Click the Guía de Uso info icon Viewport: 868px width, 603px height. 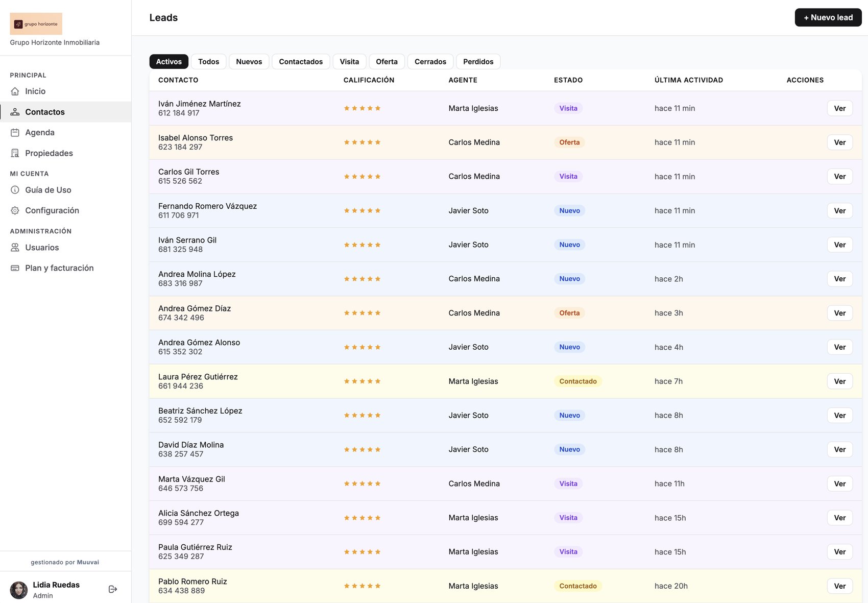[15, 190]
